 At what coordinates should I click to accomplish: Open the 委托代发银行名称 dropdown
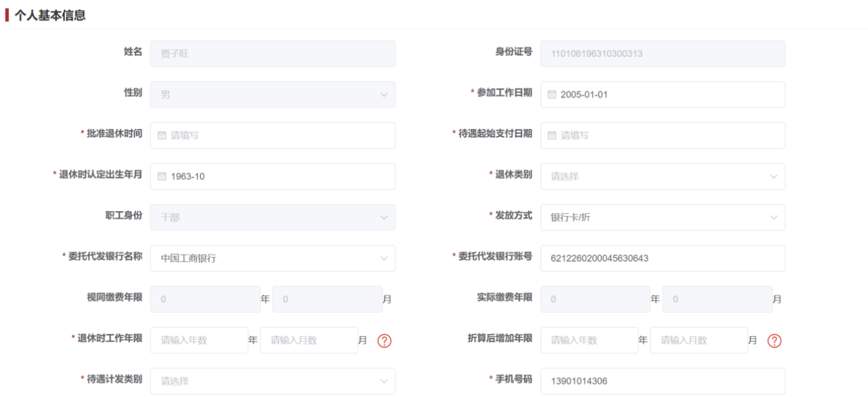384,258
